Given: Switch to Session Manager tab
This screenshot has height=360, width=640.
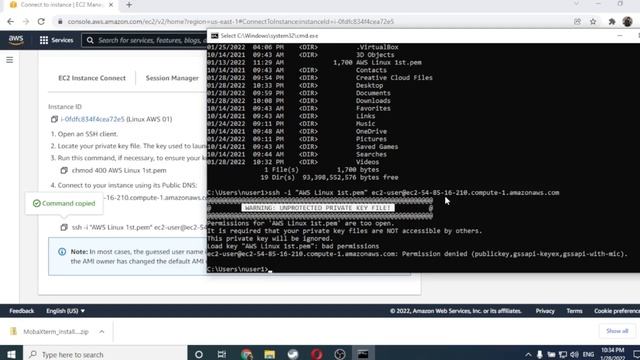Looking at the screenshot, I should click(172, 78).
